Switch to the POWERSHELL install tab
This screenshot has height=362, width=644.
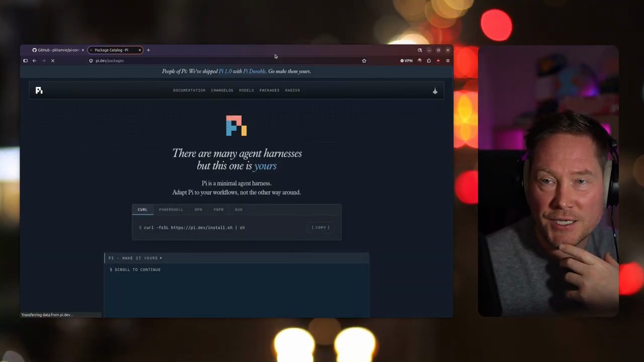tap(171, 210)
